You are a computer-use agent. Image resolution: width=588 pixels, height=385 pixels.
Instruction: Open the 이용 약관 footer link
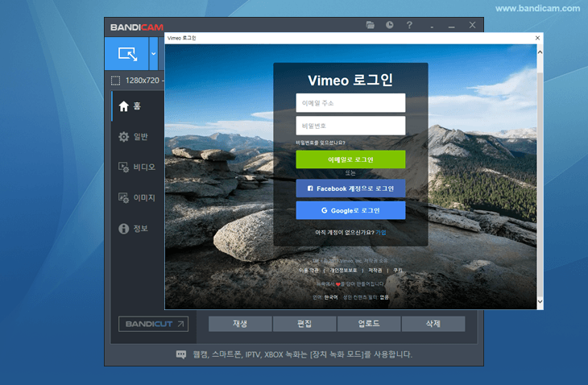309,271
